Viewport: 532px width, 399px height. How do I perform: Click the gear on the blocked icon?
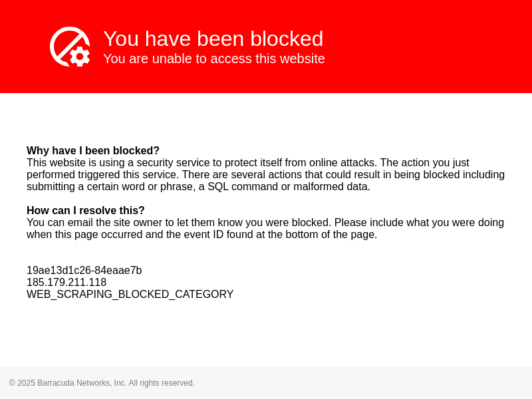(80, 57)
